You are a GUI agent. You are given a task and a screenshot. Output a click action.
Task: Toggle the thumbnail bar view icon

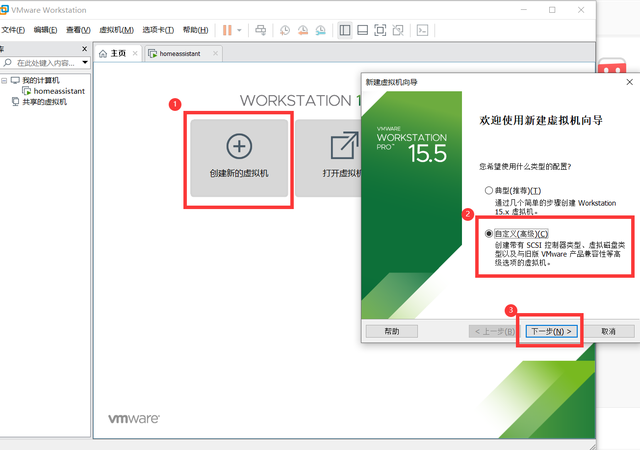point(362,30)
